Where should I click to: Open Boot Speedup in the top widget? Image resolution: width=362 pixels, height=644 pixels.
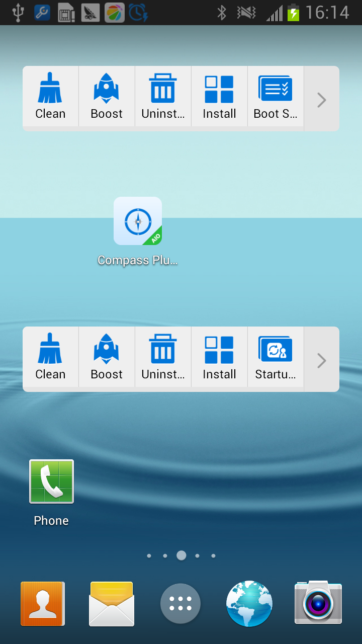point(276,96)
